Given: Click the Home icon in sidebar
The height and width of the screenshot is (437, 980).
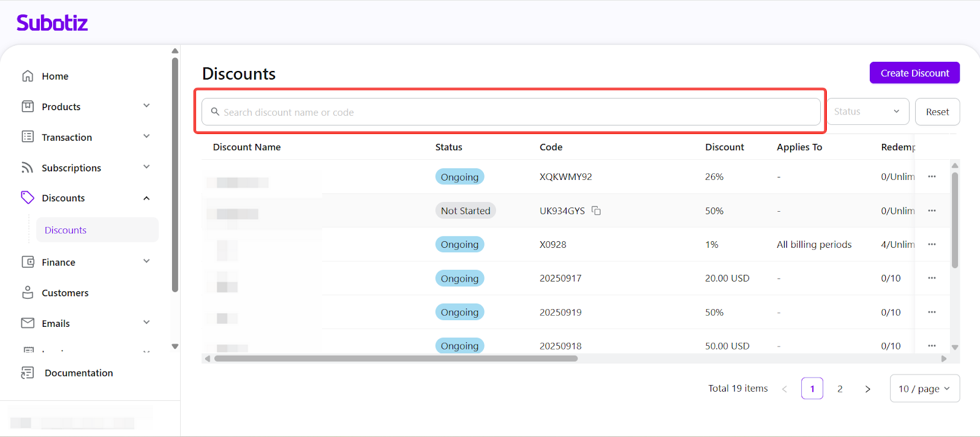Looking at the screenshot, I should [x=28, y=76].
